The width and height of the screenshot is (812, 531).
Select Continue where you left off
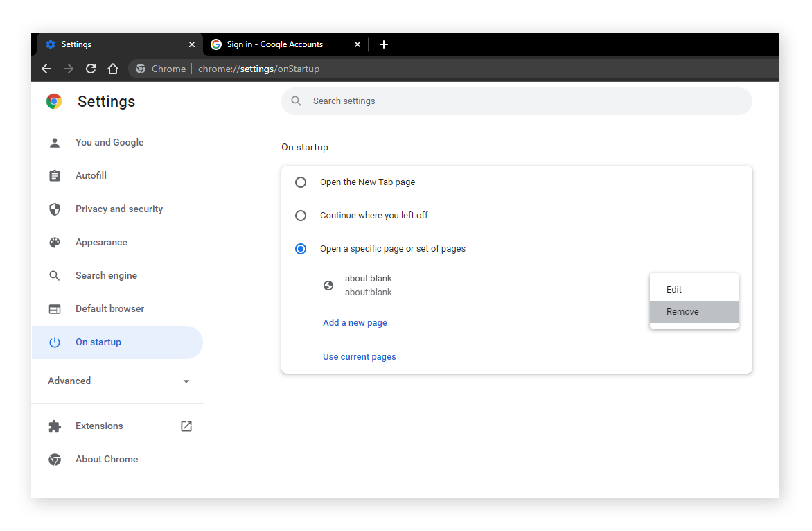[x=301, y=216]
